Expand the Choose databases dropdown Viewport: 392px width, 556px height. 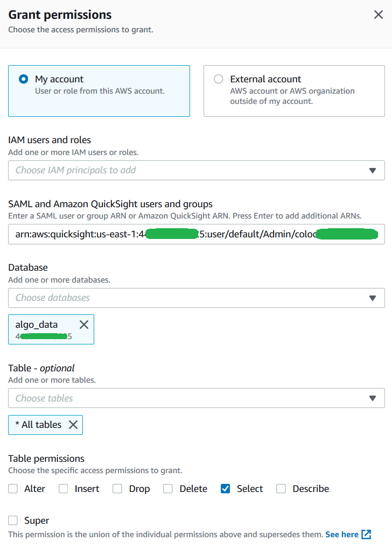tap(197, 298)
